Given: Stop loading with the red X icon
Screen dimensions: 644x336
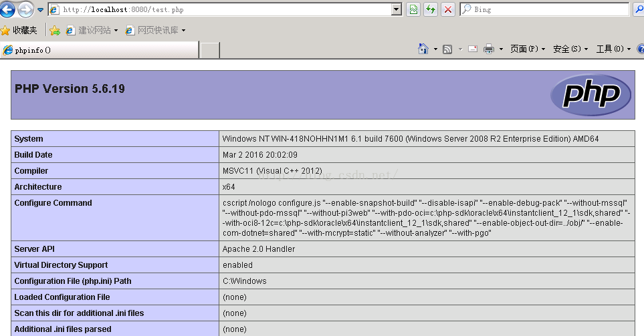Looking at the screenshot, I should point(448,9).
